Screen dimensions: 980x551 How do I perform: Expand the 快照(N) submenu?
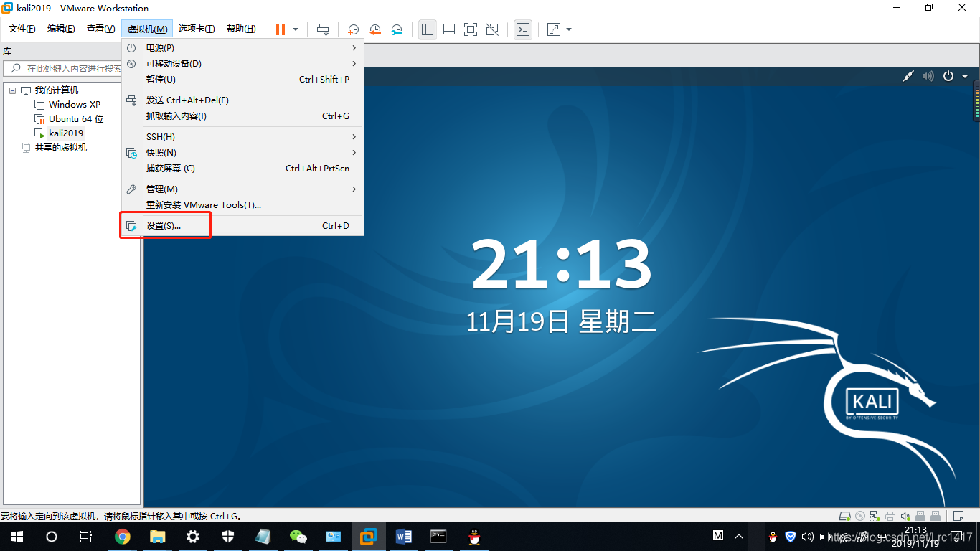click(243, 152)
